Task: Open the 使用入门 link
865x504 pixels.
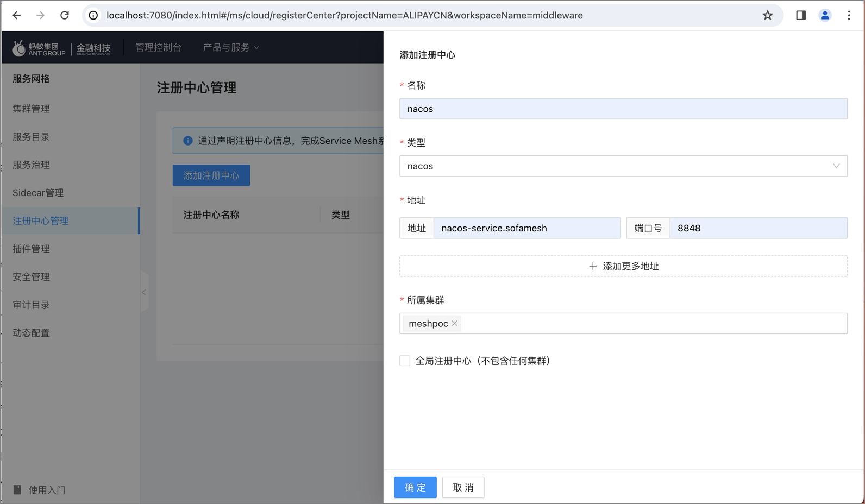Action: pyautogui.click(x=47, y=490)
